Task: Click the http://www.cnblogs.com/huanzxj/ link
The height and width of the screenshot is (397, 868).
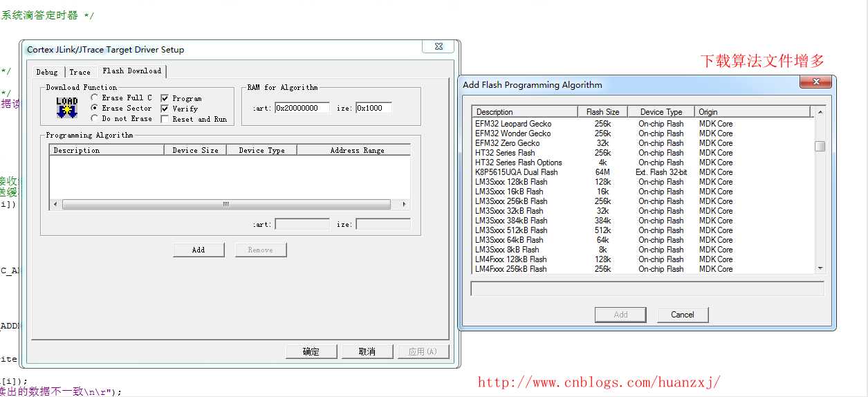Action: pyautogui.click(x=599, y=382)
